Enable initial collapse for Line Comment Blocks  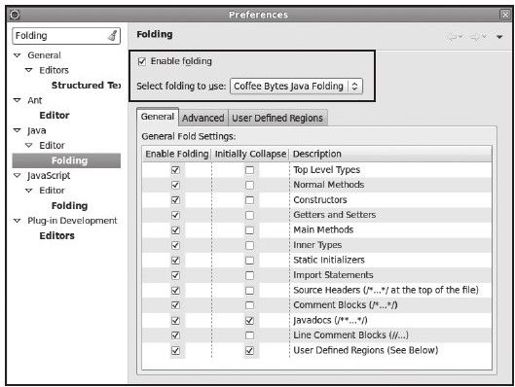[249, 335]
